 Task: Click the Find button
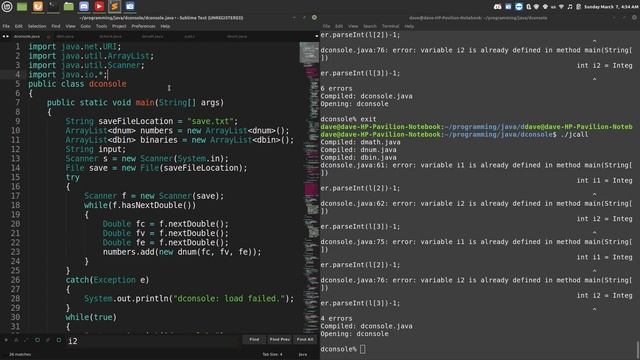coord(254,340)
